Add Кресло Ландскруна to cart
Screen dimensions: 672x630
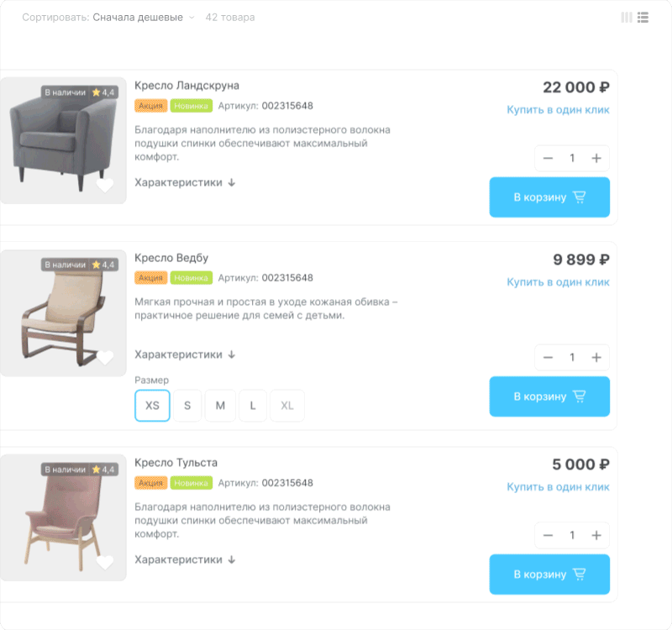[549, 197]
